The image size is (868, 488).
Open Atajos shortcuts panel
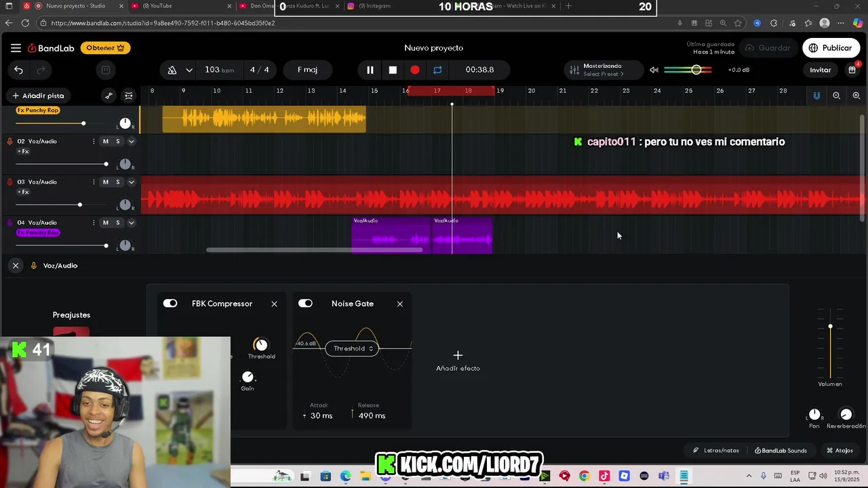(840, 451)
